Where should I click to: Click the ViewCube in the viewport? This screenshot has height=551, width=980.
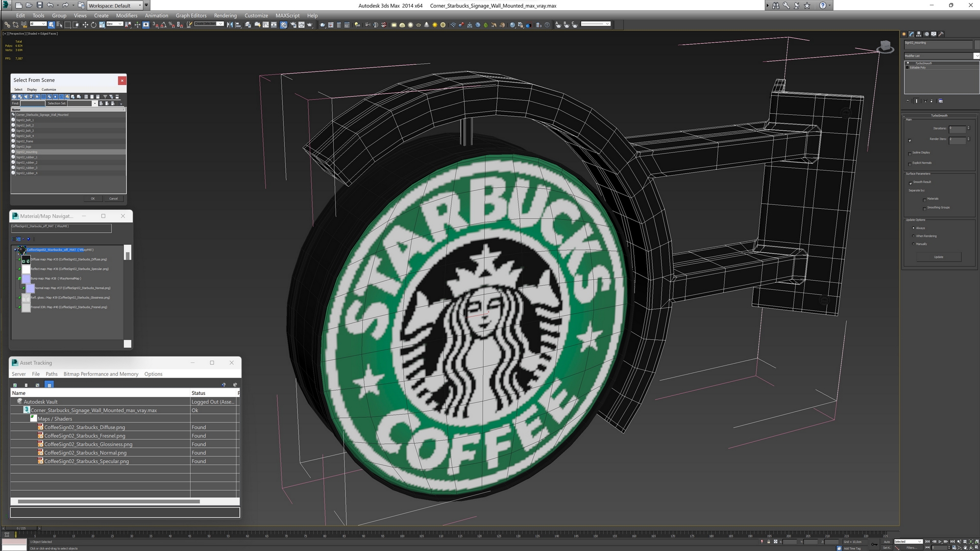[886, 46]
